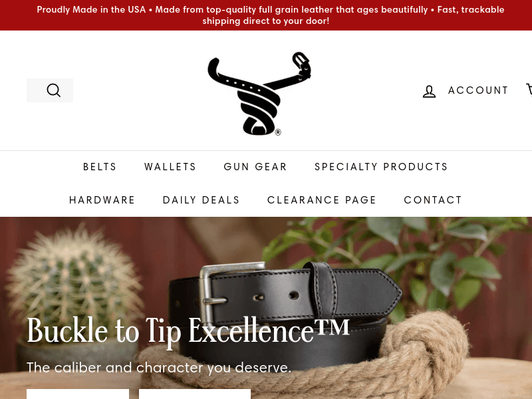The image size is (532, 399).
Task: Click the account person silhouette icon
Action: coord(429,91)
